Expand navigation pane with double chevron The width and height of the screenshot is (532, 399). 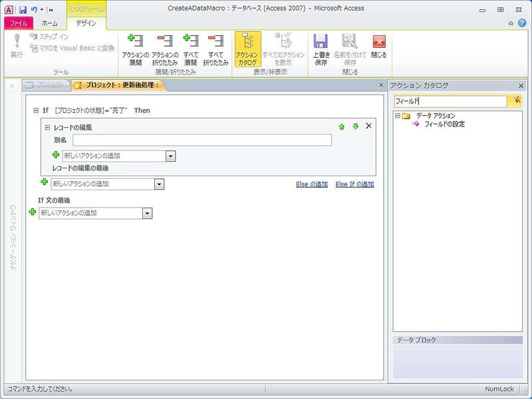[x=12, y=86]
